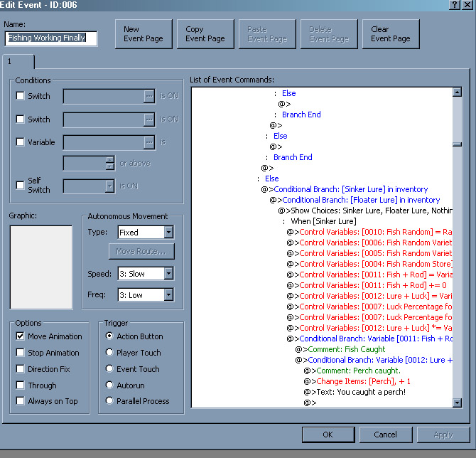
Task: Select Parallel Process trigger
Action: [x=109, y=401]
